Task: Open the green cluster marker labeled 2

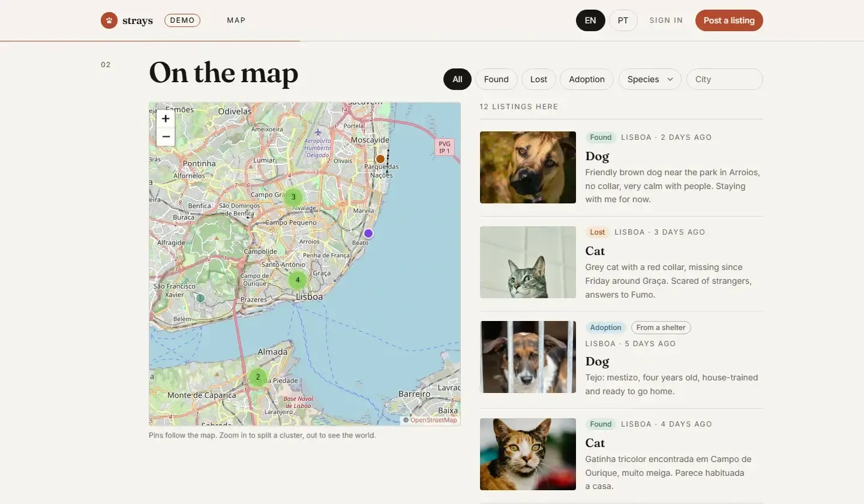Action: [x=258, y=377]
